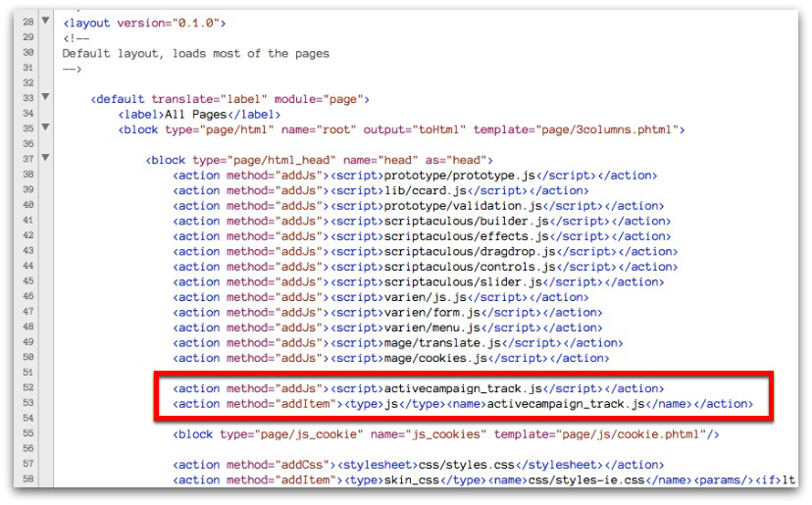
Task: Click activecampaign_track.js in the addItem line
Action: tap(566, 404)
